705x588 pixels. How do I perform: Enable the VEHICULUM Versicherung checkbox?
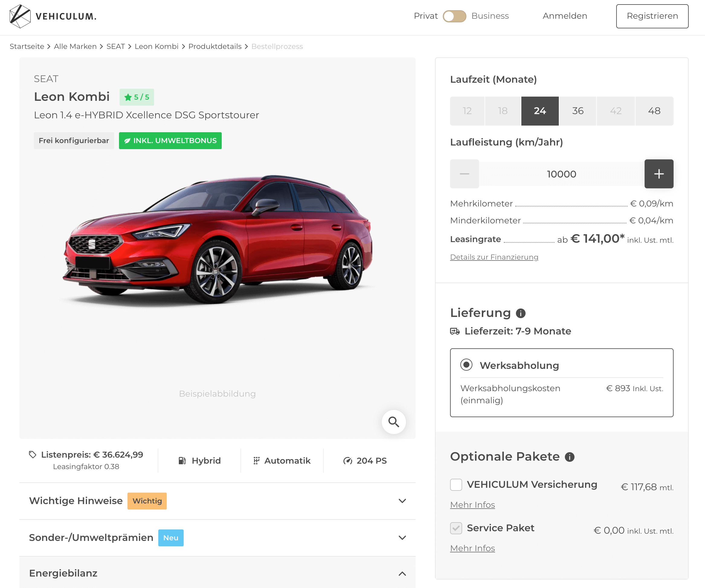(456, 485)
